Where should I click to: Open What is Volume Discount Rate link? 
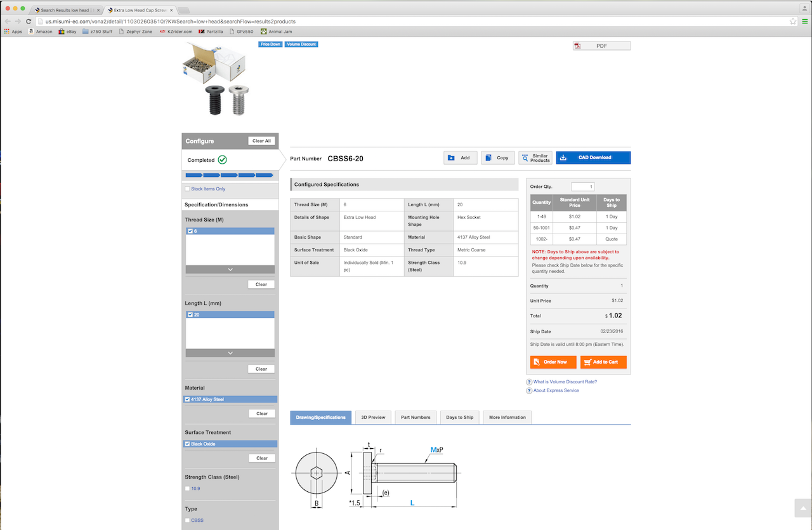[x=565, y=381]
